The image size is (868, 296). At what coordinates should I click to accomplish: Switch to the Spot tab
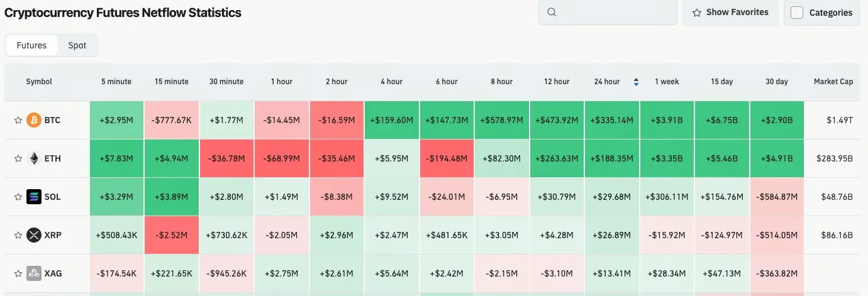[x=77, y=45]
